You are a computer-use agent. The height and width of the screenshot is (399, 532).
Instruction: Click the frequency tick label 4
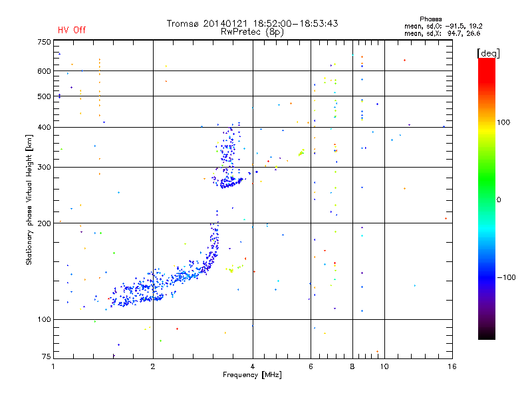click(x=253, y=366)
